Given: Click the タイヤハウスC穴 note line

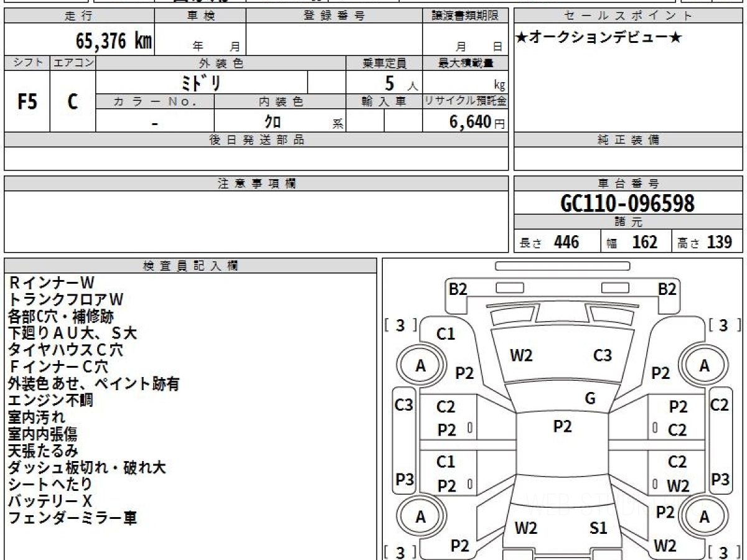Looking at the screenshot, I should 65,350.
